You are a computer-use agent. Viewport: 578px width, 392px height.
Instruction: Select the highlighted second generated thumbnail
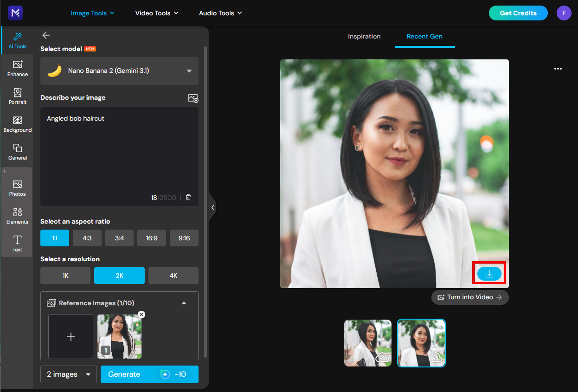[x=421, y=343]
